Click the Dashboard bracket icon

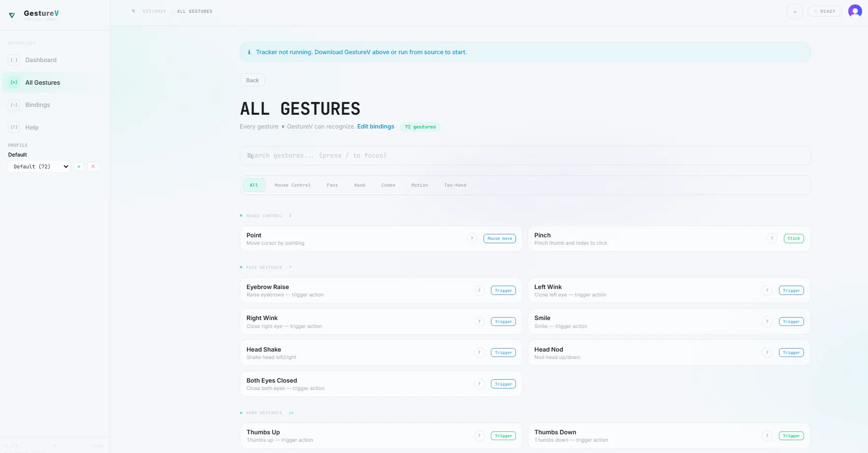14,60
